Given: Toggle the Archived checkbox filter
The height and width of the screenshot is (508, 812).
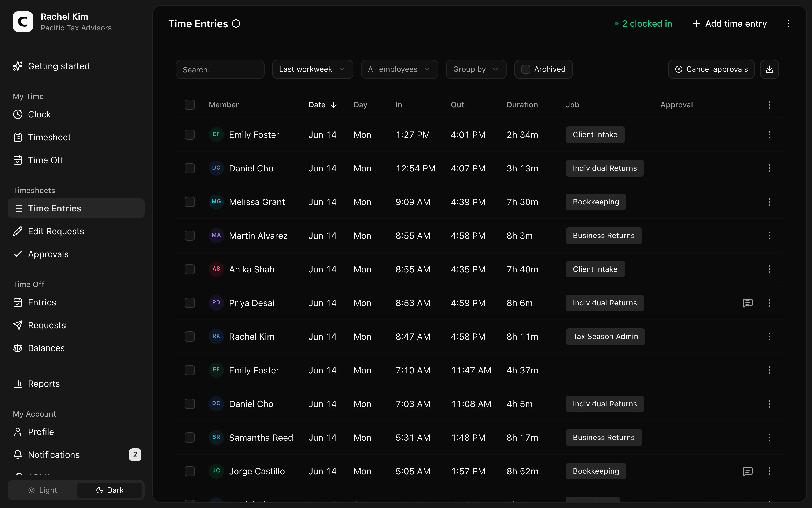Looking at the screenshot, I should pos(525,69).
